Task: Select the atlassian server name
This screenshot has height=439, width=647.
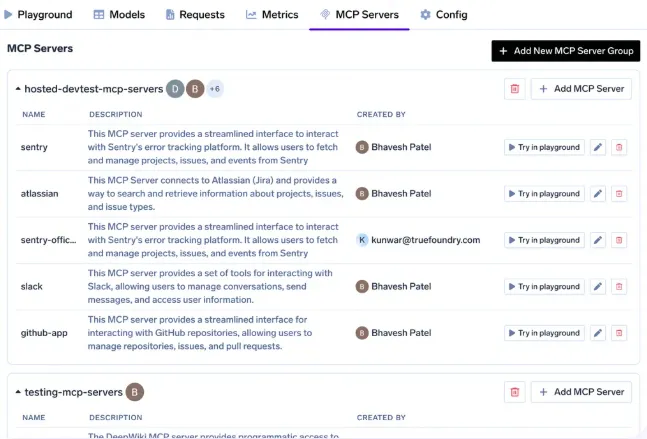Action: coord(40,194)
